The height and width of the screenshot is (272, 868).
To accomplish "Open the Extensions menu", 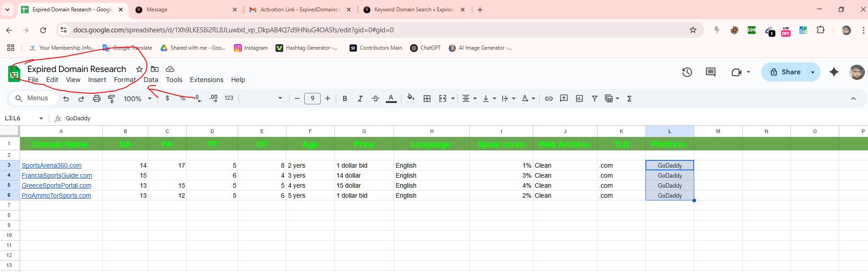I will click(206, 80).
